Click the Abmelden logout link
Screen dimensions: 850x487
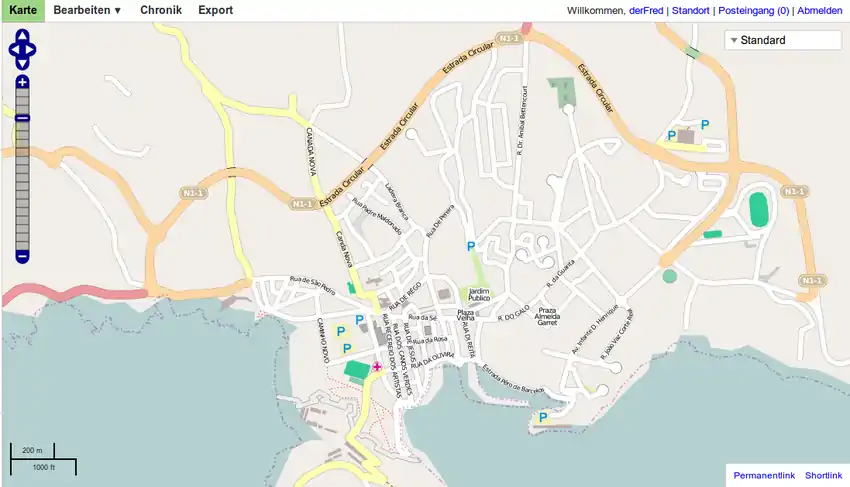819,11
